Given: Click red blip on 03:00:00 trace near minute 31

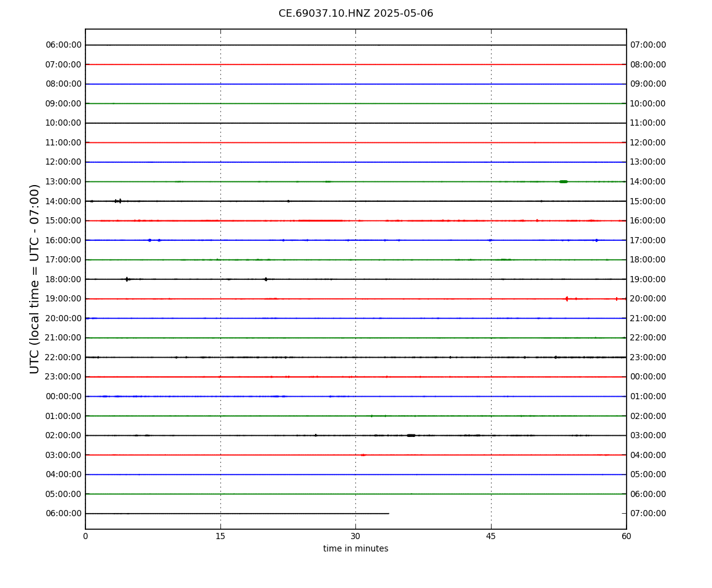Looking at the screenshot, I should click(x=363, y=455).
